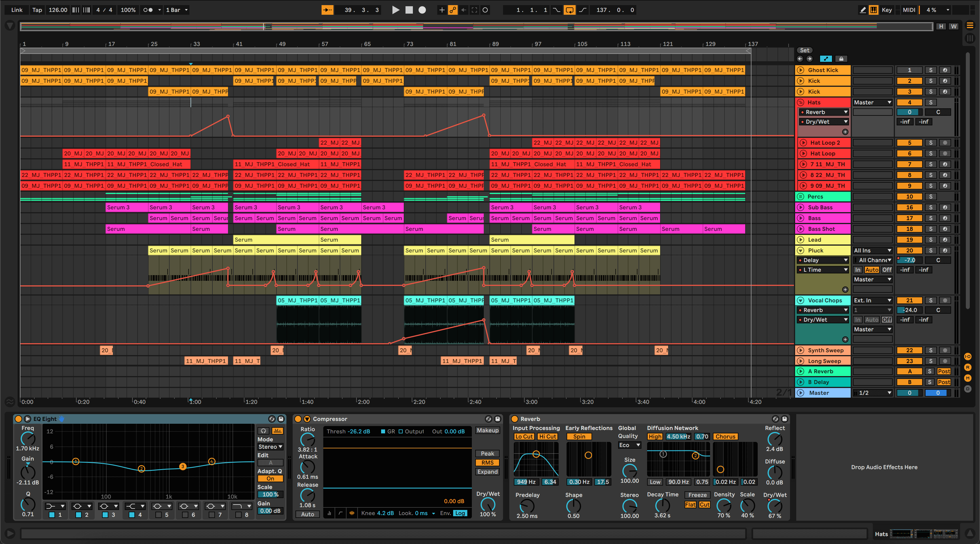Open Reverb Global Quality Eco dropdown
The height and width of the screenshot is (544, 980).
tap(630, 445)
